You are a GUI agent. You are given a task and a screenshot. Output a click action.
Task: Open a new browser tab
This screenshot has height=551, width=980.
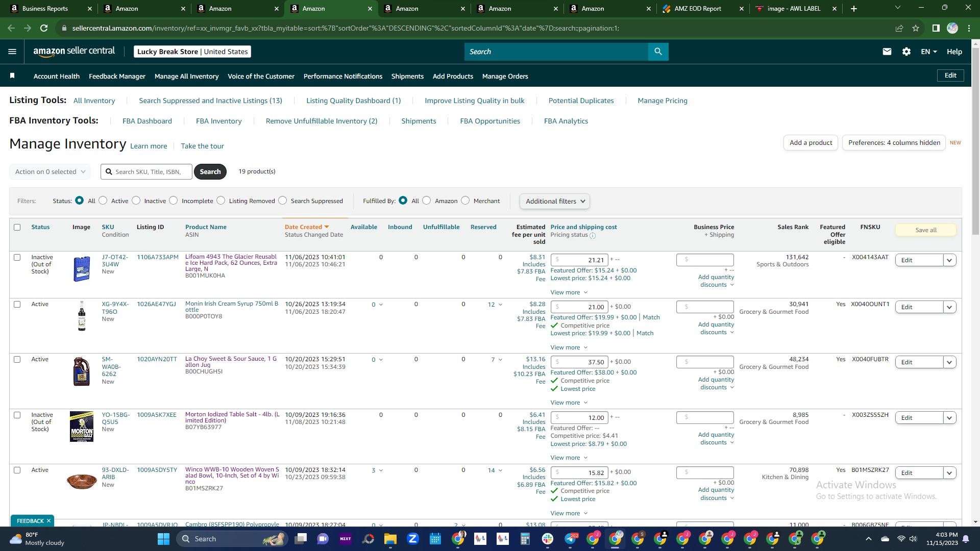[854, 9]
